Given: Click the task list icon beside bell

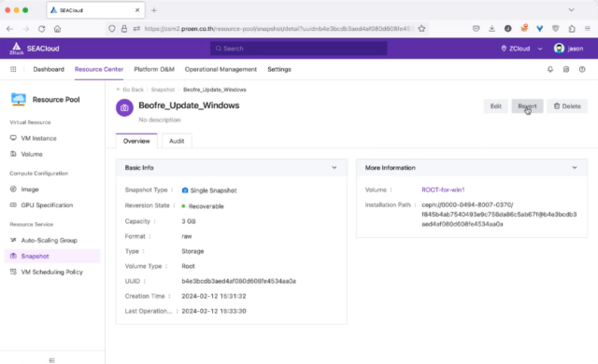Looking at the screenshot, I should click(x=566, y=69).
